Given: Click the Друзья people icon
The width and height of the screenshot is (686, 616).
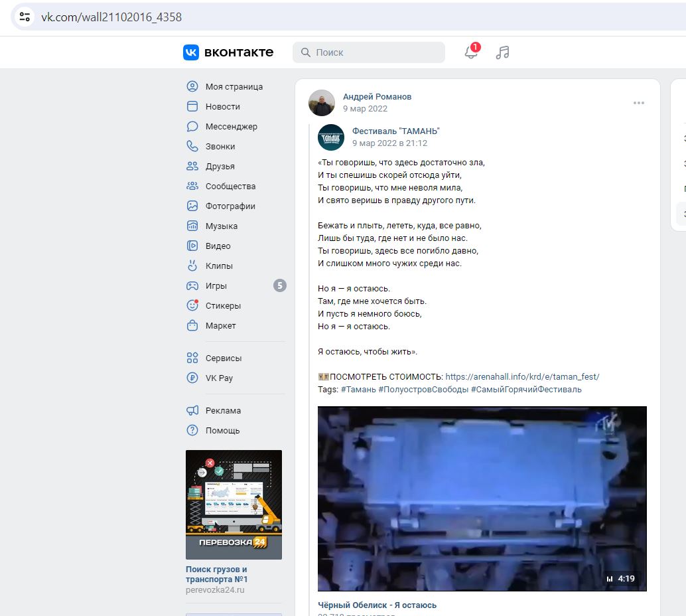Looking at the screenshot, I should pyautogui.click(x=192, y=166).
